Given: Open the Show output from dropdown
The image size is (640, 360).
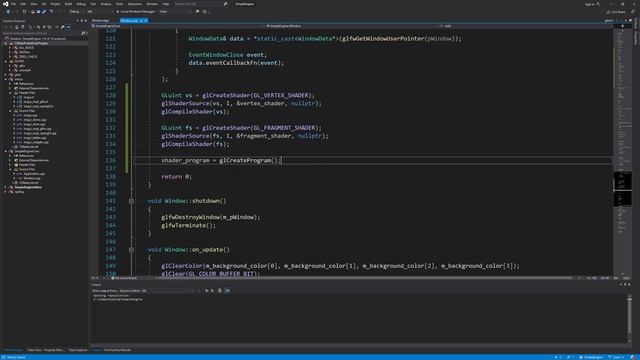Looking at the screenshot, I should click(156, 291).
